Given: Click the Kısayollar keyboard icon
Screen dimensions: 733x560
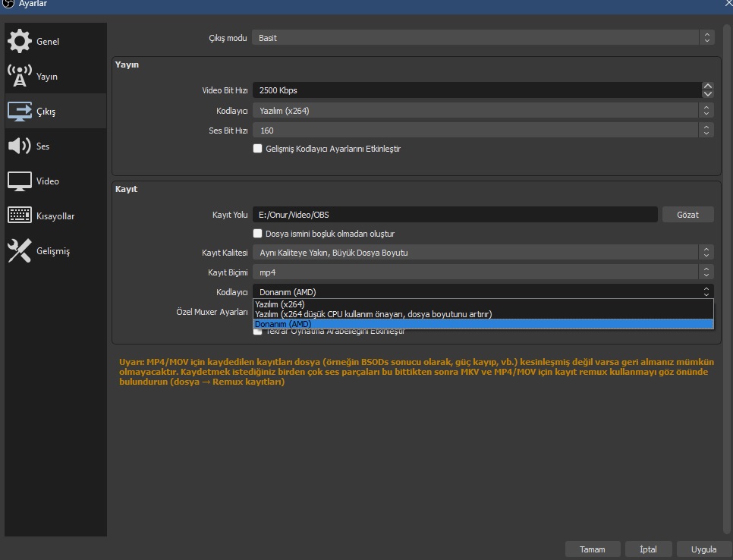Looking at the screenshot, I should pos(20,216).
